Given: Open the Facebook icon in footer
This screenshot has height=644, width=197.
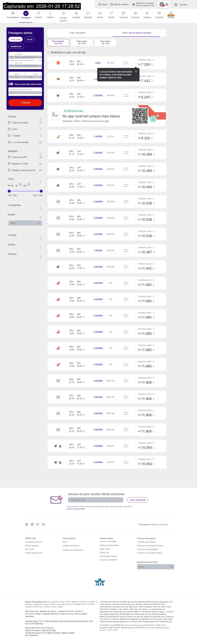Looking at the screenshot, I should point(26,524).
